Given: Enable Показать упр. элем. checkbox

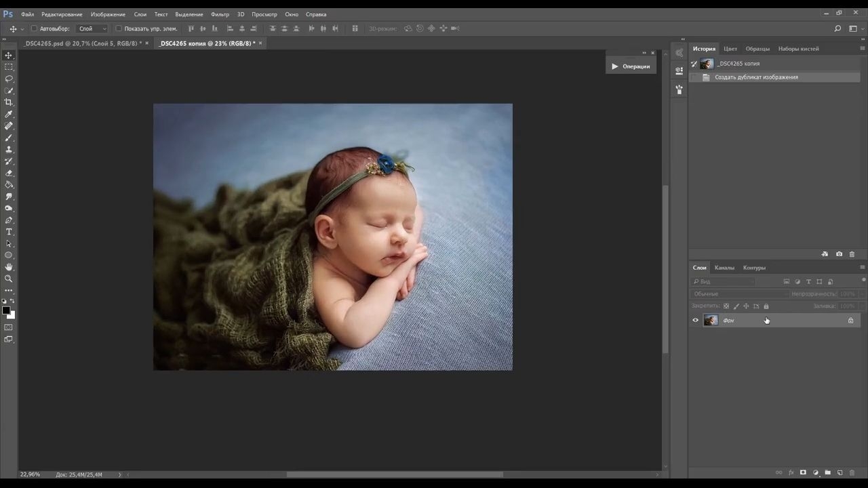Looking at the screenshot, I should (119, 28).
